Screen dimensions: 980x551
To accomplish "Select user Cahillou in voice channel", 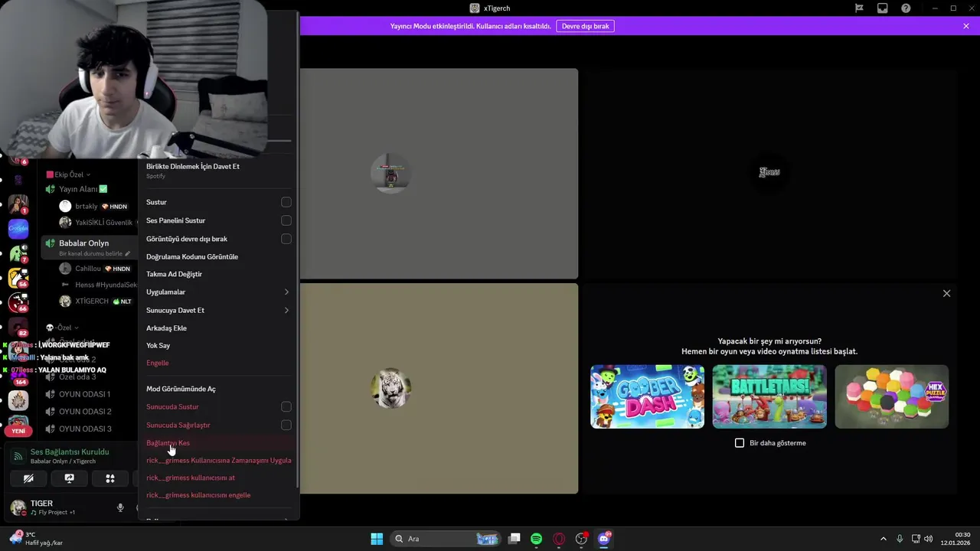I will tap(96, 269).
